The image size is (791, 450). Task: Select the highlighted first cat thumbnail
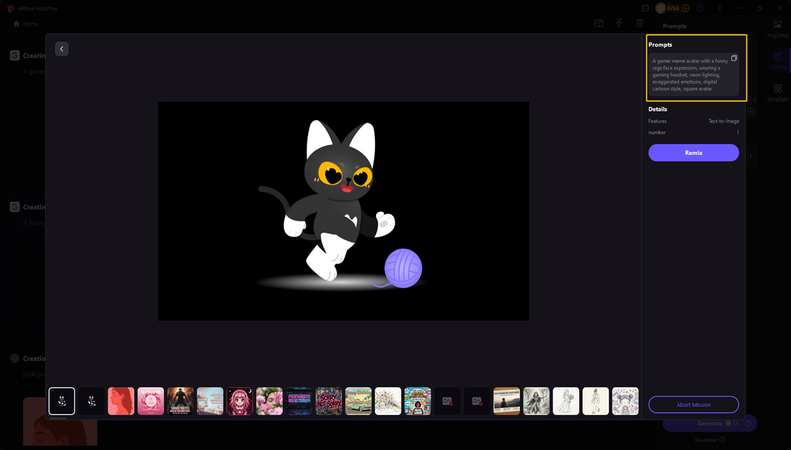pos(62,401)
